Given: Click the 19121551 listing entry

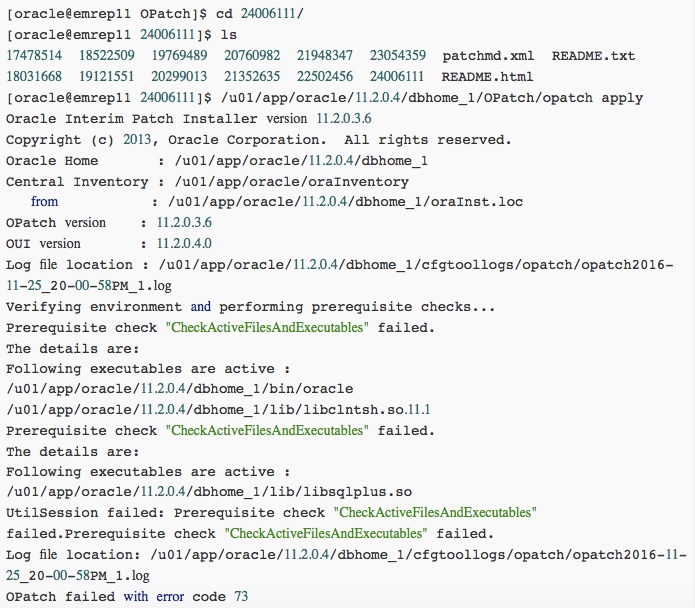Looking at the screenshot, I should pos(107,77).
